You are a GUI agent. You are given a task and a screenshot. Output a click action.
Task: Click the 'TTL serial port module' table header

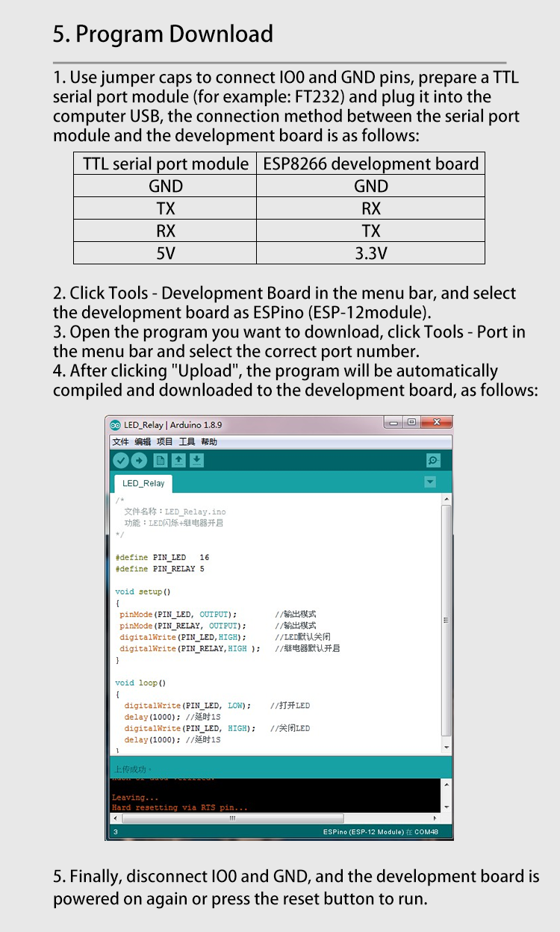(165, 164)
